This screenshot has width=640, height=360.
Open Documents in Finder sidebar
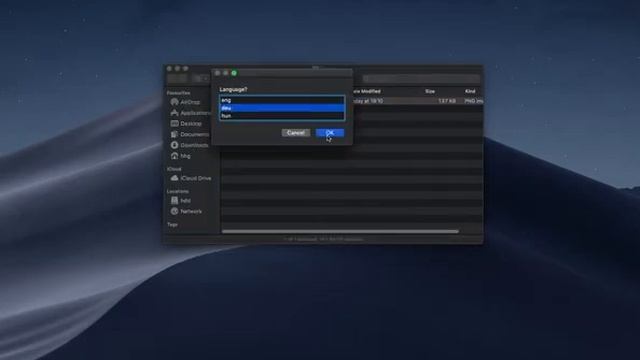tap(190, 134)
